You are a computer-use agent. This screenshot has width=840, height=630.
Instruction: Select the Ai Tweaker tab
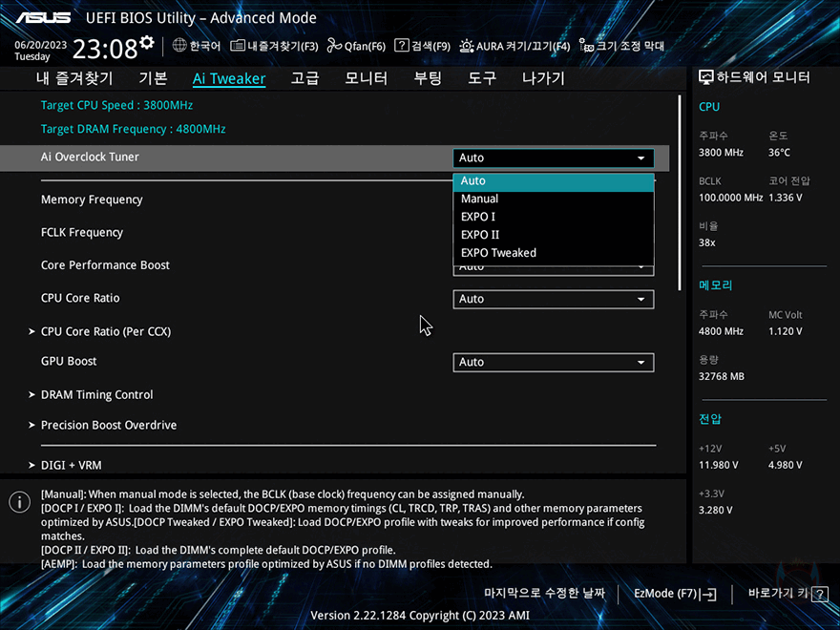(229, 78)
